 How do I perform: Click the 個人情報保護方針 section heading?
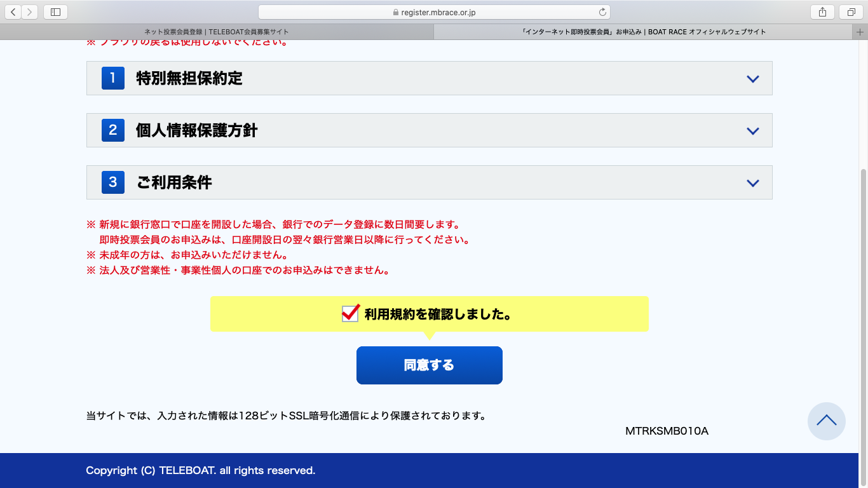(196, 131)
